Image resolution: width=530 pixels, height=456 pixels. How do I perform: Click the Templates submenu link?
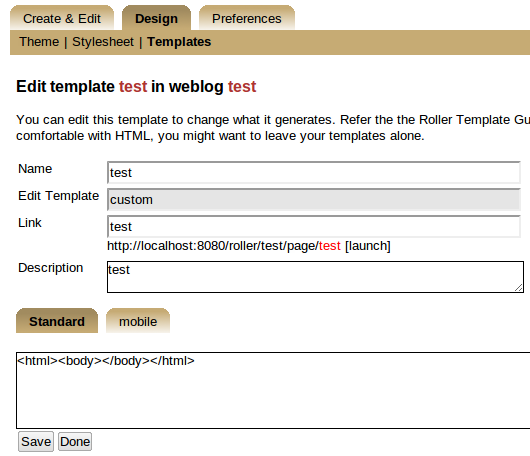tap(179, 42)
